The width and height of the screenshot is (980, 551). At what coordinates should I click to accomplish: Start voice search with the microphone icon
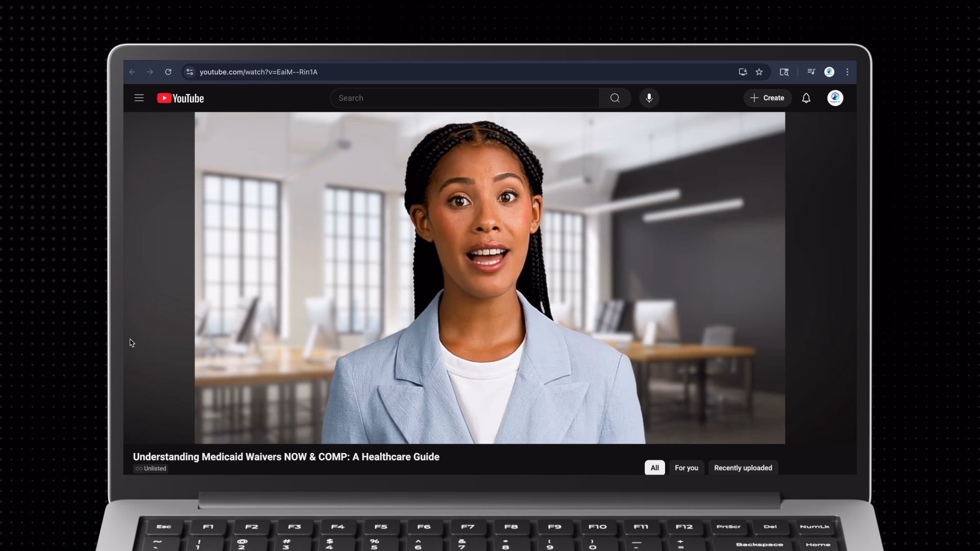pyautogui.click(x=649, y=98)
